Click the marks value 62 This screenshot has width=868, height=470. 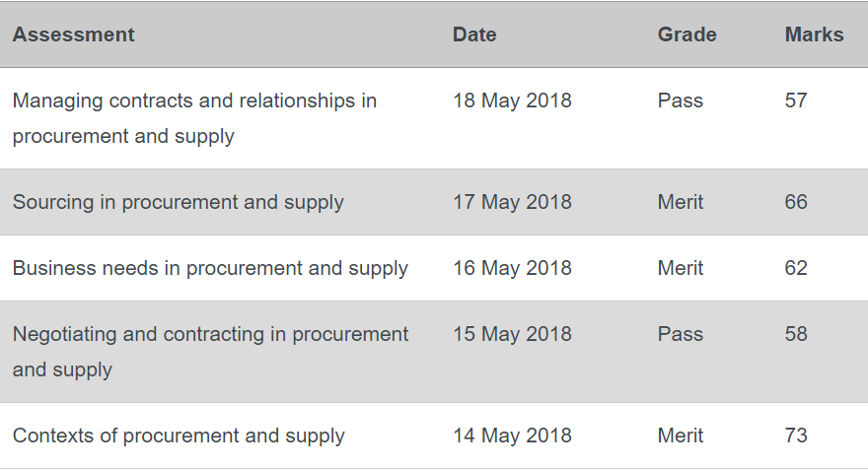[x=796, y=268]
